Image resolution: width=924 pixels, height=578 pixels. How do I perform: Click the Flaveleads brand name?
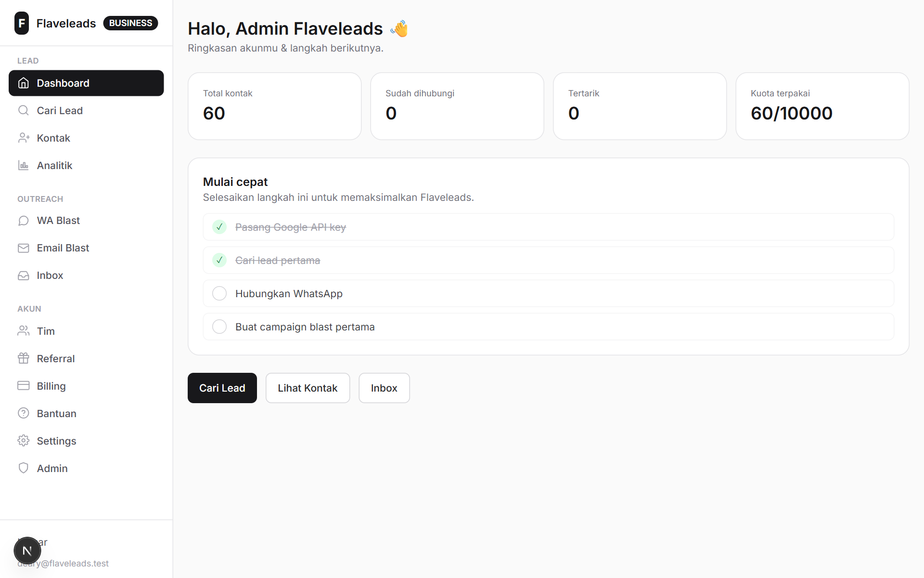[66, 23]
